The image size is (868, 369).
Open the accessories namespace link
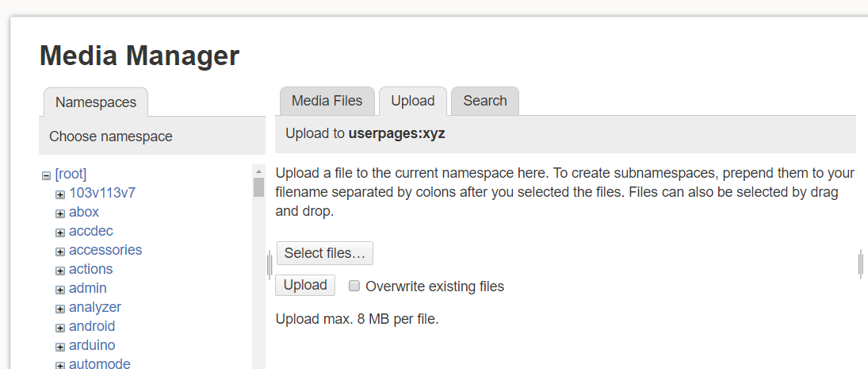(105, 250)
